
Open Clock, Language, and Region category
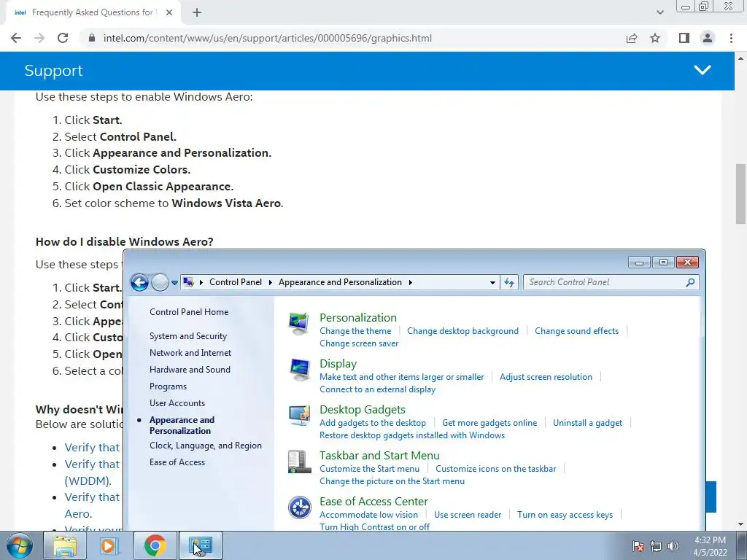coord(205,446)
